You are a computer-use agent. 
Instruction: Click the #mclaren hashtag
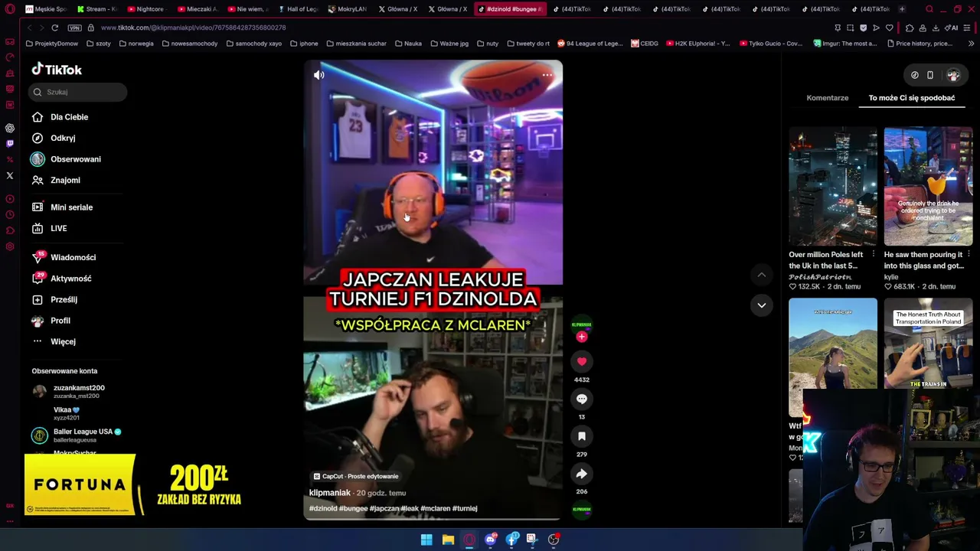435,508
